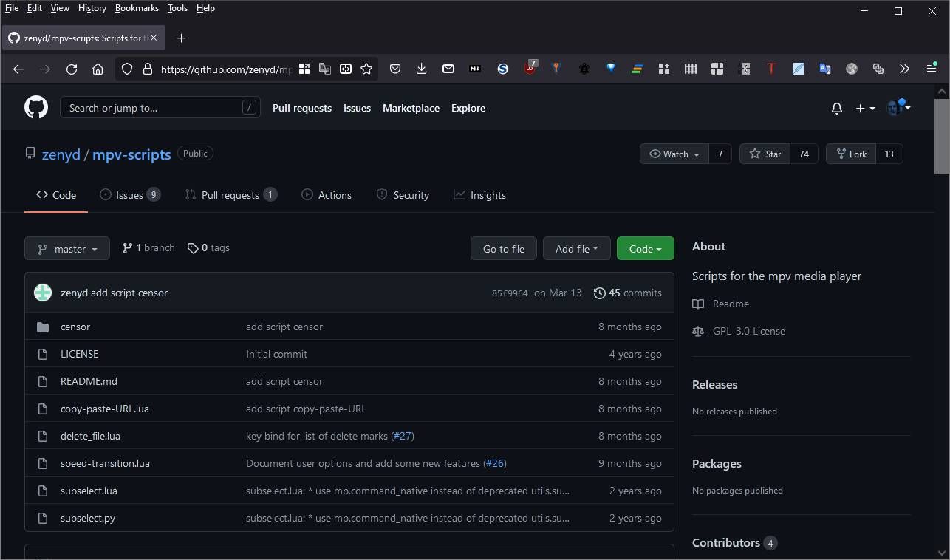The height and width of the screenshot is (560, 950).
Task: Bookmark this page with the star icon
Action: [x=366, y=69]
